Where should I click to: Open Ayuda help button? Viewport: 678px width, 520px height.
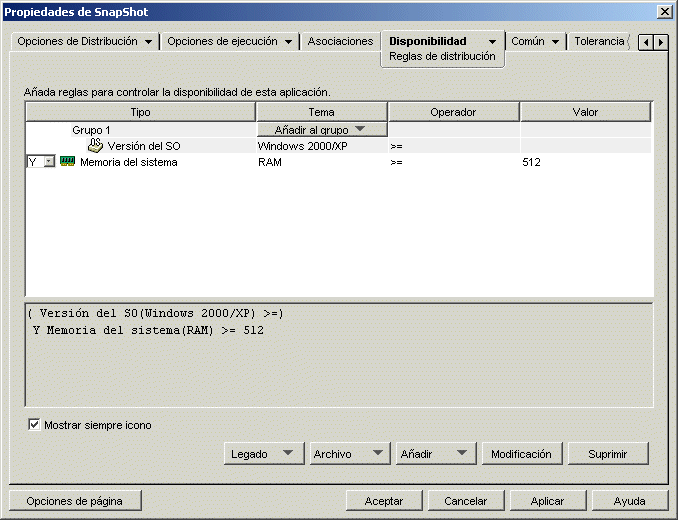tap(630, 501)
